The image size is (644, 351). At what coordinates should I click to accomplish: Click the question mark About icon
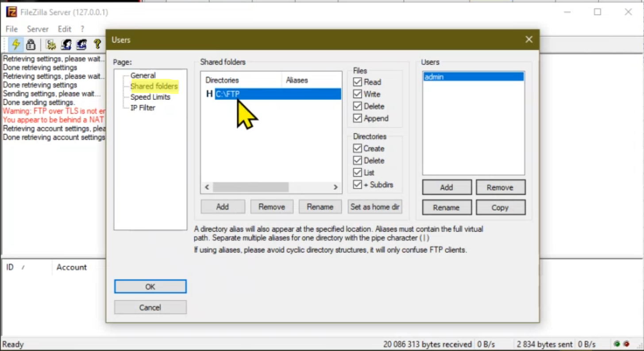97,44
